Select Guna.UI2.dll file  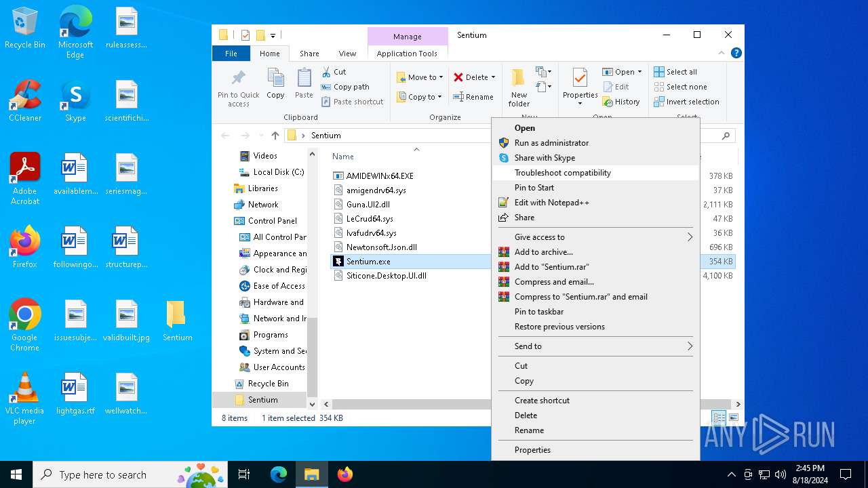(368, 205)
